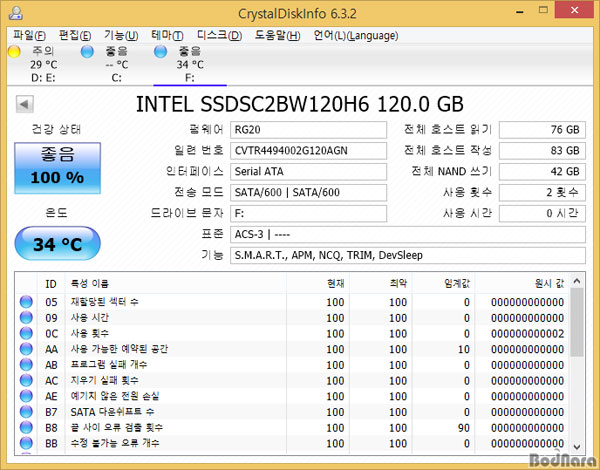Click the blue status orb for C: drive
The height and width of the screenshot is (470, 600).
point(87,51)
